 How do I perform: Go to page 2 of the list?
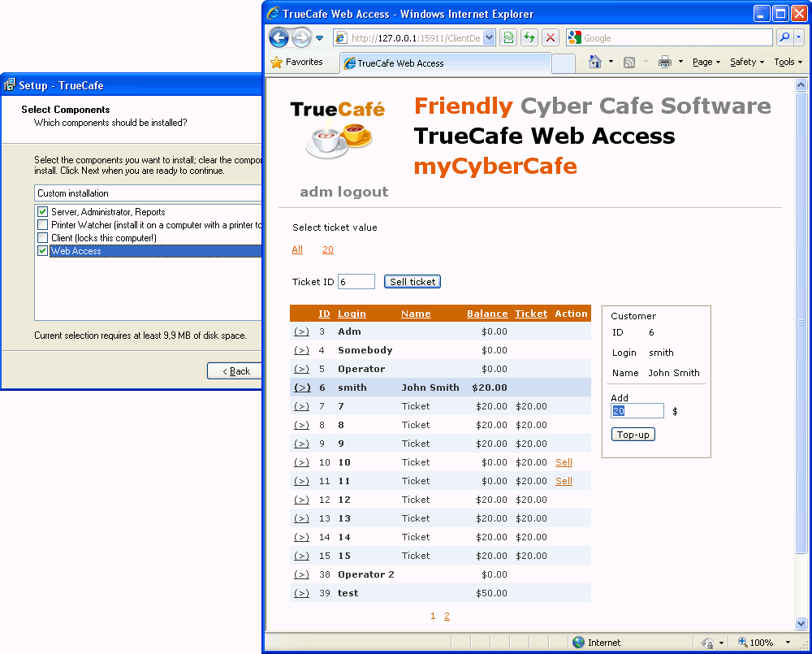point(447,616)
